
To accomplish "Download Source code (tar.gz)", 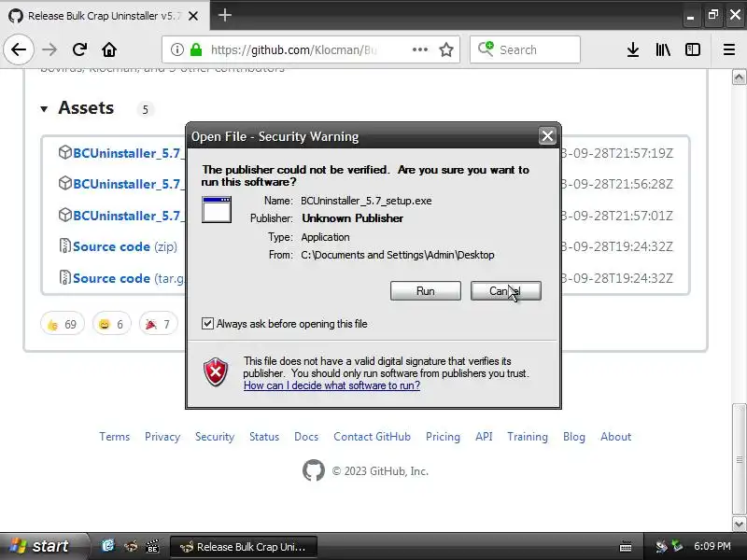I will (129, 278).
